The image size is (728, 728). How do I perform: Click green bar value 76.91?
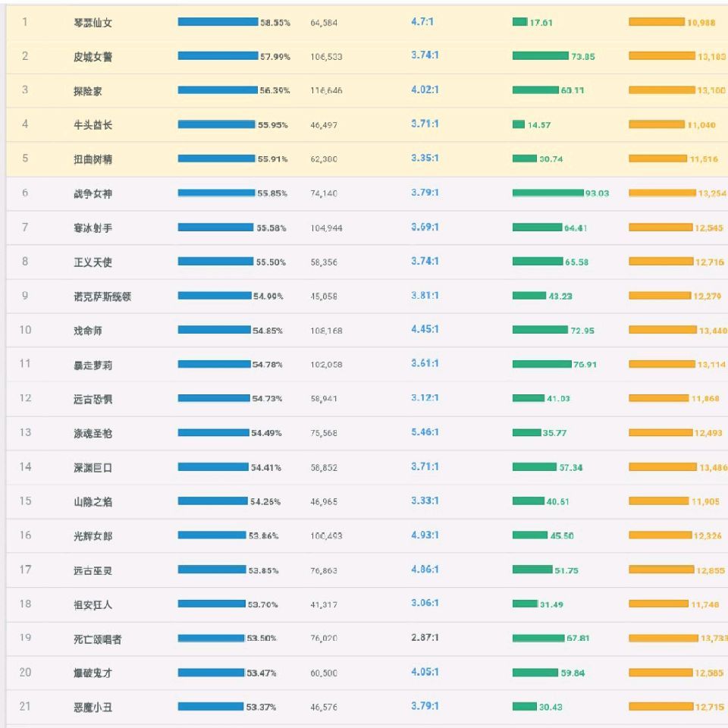585,365
